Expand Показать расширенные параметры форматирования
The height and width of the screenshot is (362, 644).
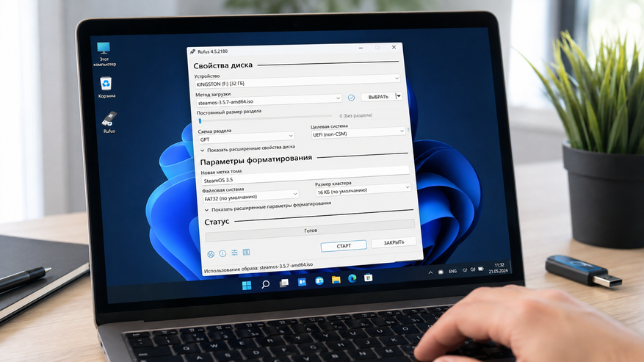pos(268,206)
